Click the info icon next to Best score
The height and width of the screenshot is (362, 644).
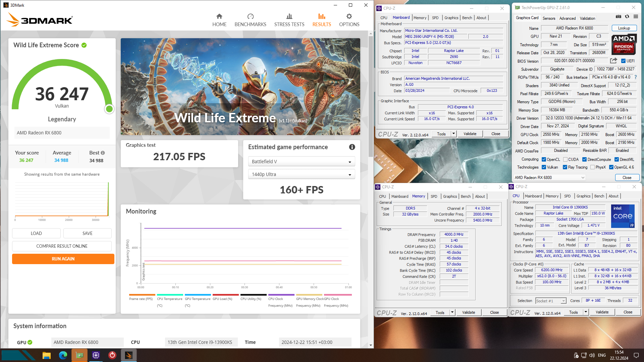103,153
